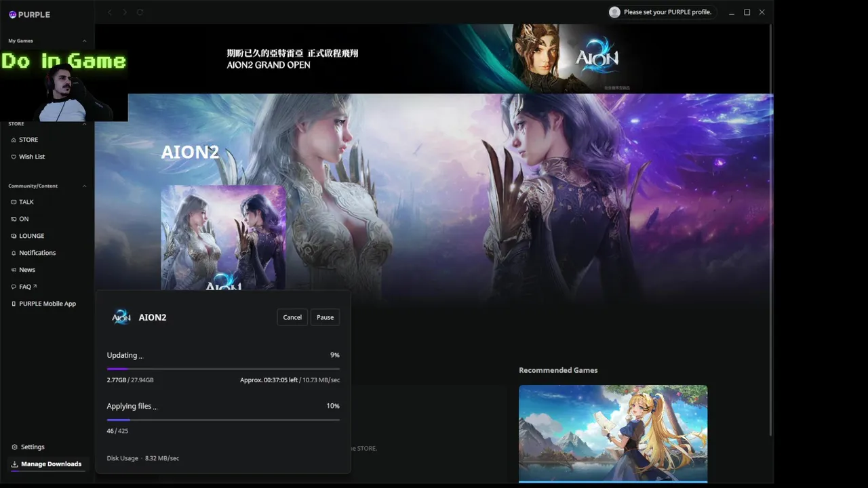Select STORE in the sidebar
Viewport: 868px width, 488px height.
coord(28,140)
